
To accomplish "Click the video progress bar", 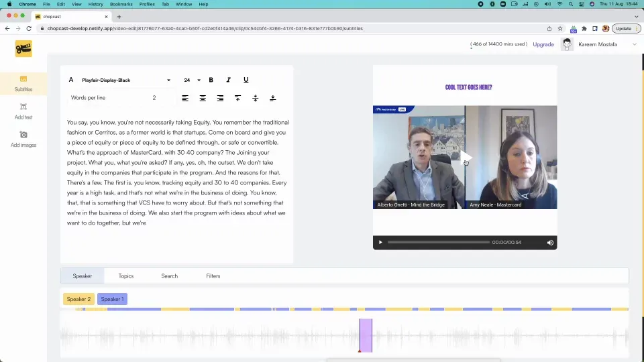I will click(438, 242).
